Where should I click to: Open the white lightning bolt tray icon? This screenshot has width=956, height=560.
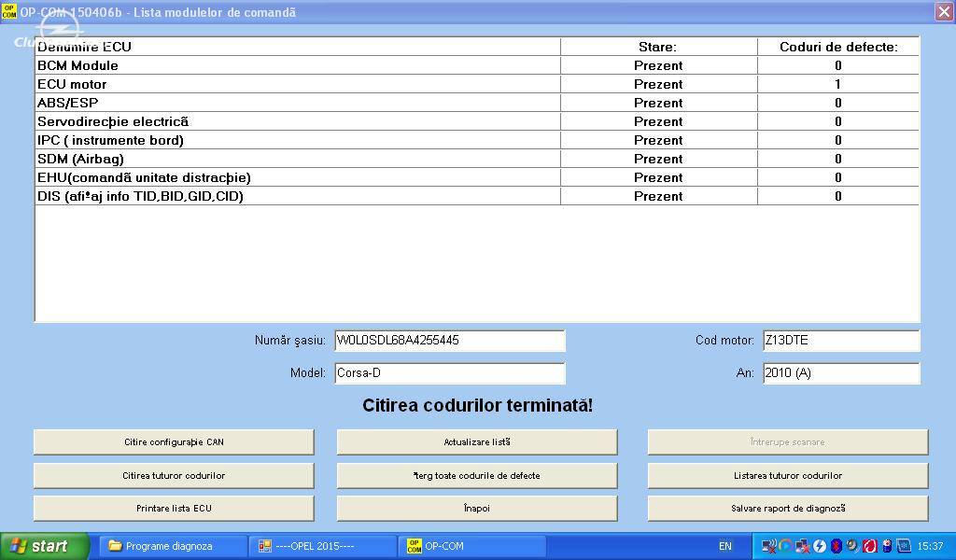tap(819, 546)
